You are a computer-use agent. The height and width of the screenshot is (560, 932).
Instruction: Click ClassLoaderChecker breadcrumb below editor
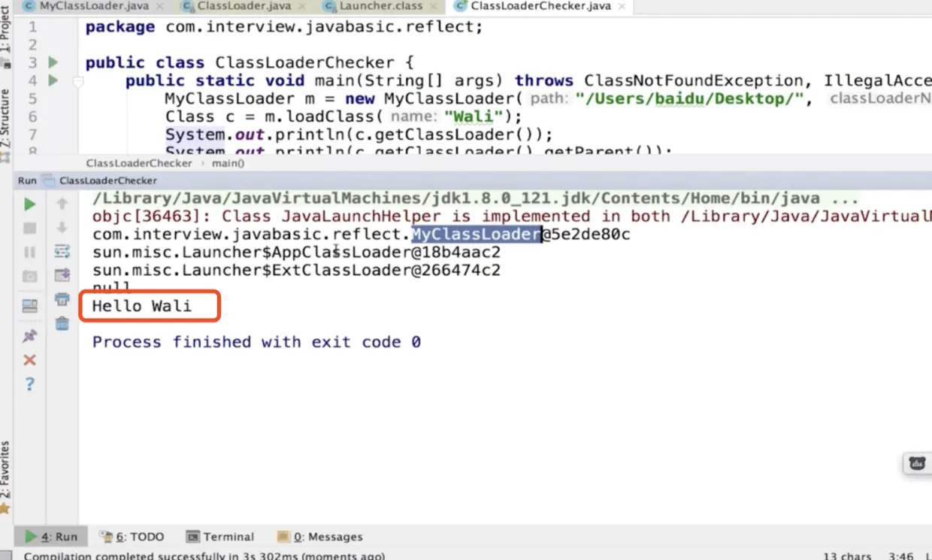pyautogui.click(x=139, y=163)
